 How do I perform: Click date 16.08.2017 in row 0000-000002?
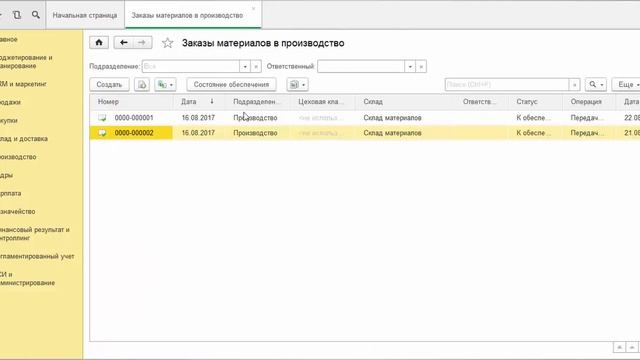[198, 133]
